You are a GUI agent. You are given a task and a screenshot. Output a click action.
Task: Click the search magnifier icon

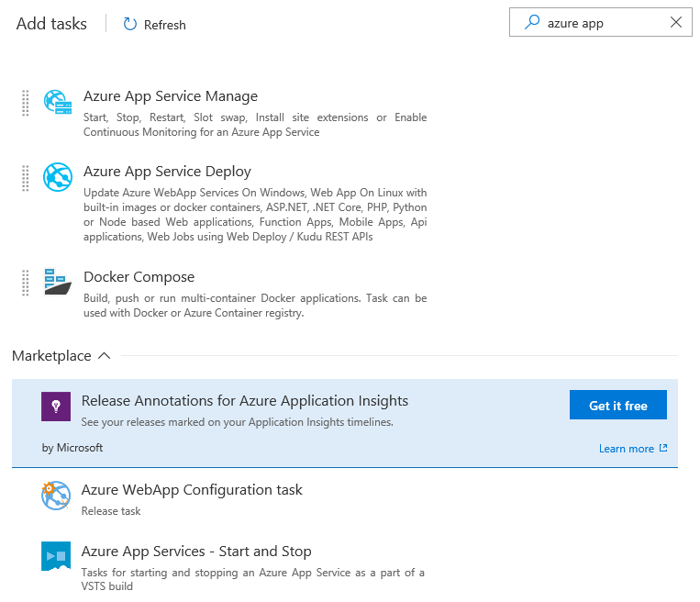[x=531, y=23]
